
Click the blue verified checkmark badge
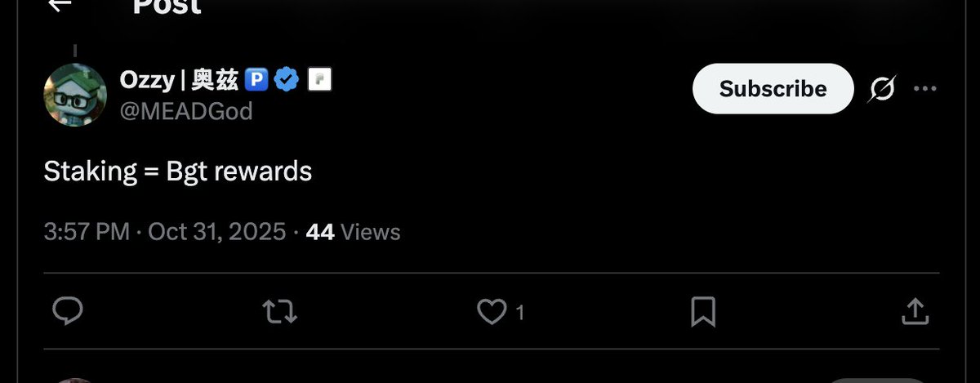(x=286, y=80)
